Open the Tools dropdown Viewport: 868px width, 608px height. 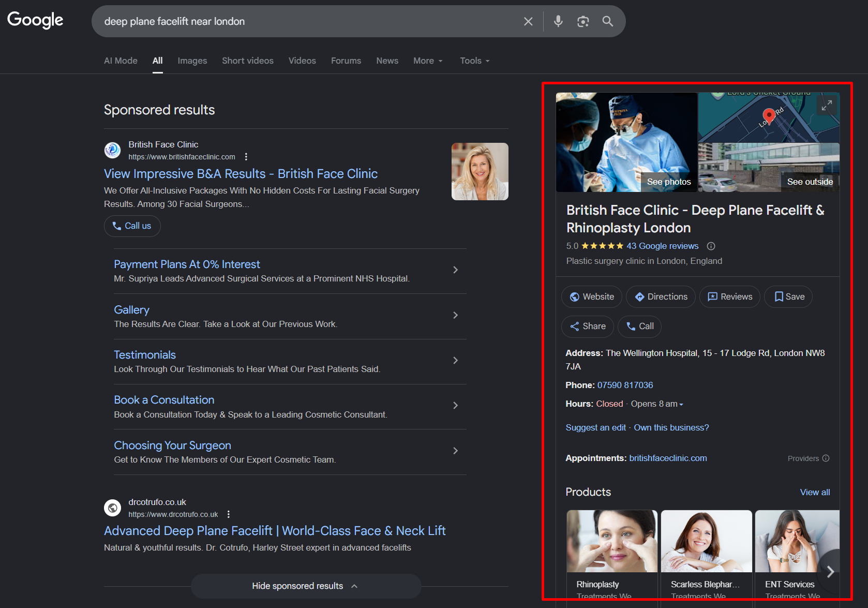coord(474,61)
